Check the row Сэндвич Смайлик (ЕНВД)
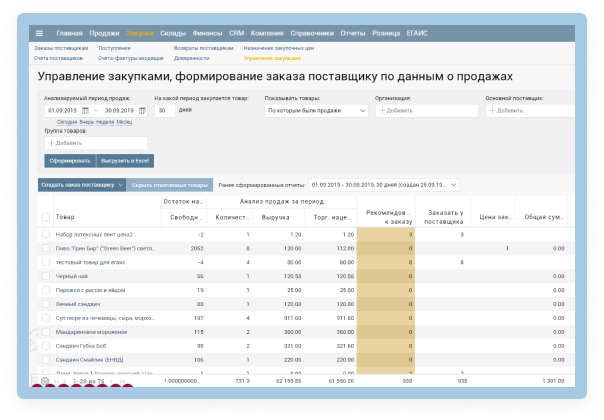 pyautogui.click(x=46, y=360)
